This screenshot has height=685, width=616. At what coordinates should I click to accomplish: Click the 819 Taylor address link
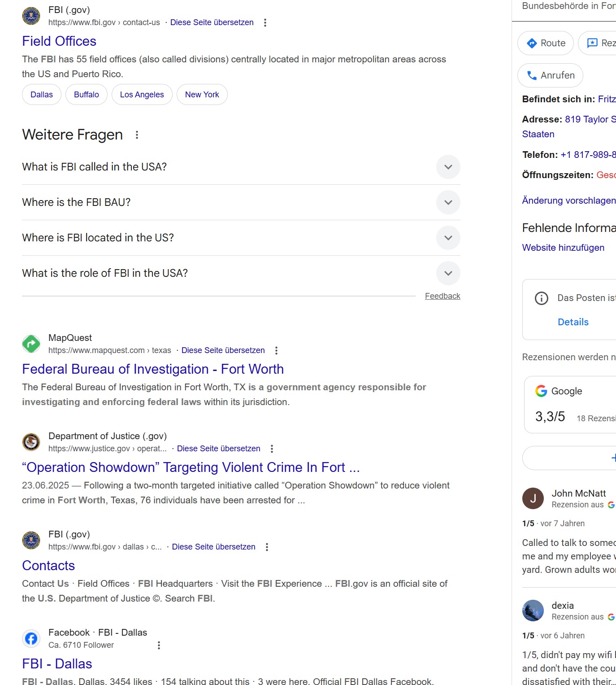590,119
